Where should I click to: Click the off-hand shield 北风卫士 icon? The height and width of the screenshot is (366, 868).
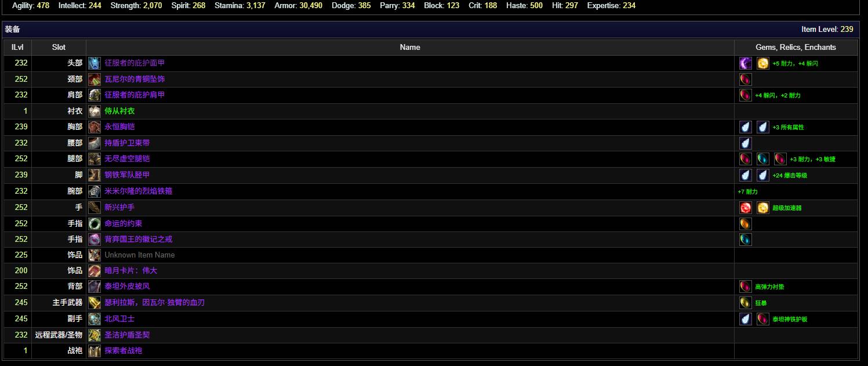(95, 319)
